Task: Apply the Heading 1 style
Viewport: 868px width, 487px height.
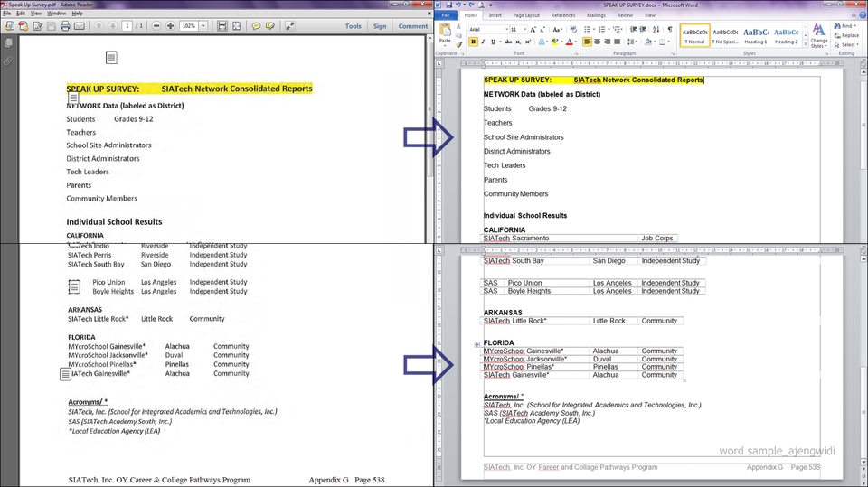Action: point(756,36)
